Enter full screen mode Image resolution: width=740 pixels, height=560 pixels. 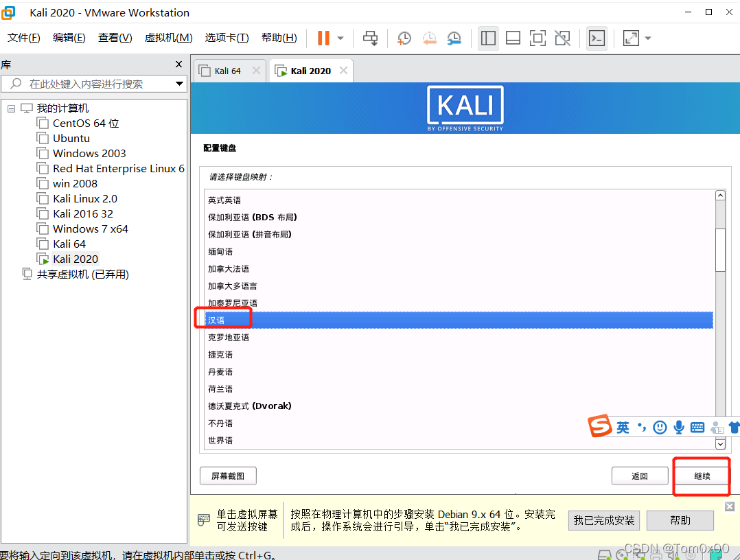click(537, 38)
